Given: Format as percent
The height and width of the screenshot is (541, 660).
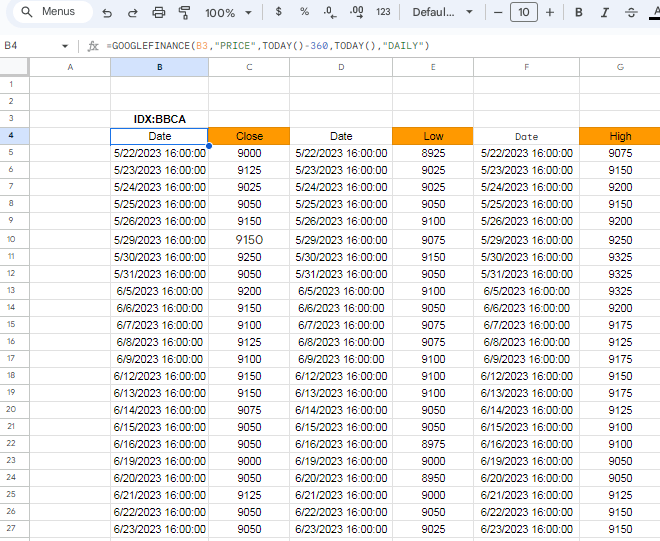Looking at the screenshot, I should point(304,13).
